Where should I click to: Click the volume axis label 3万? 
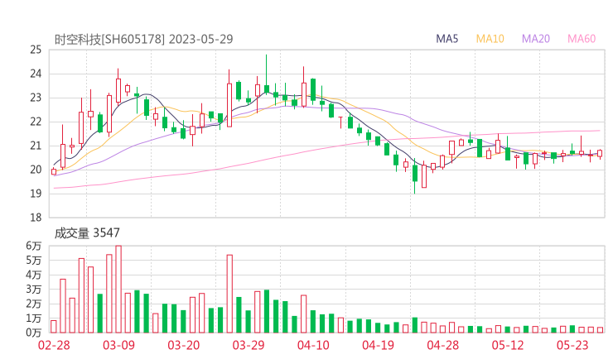(x=34, y=290)
